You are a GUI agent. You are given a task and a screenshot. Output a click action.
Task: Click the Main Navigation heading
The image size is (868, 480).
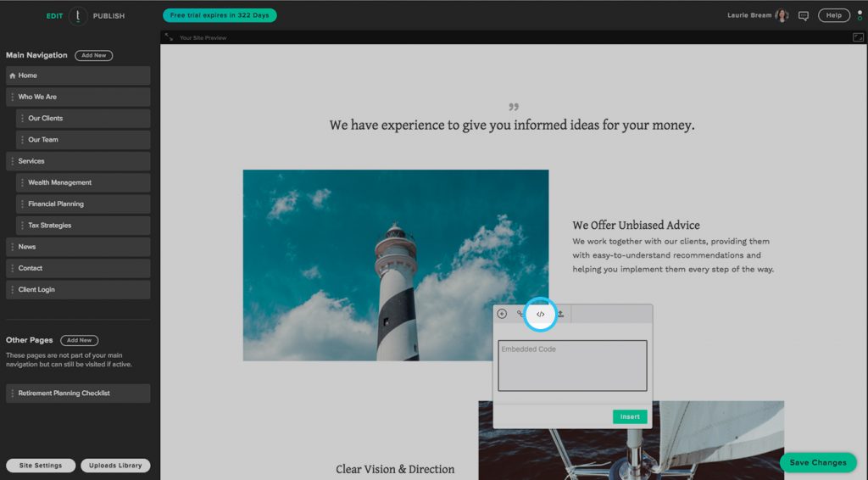tap(36, 55)
